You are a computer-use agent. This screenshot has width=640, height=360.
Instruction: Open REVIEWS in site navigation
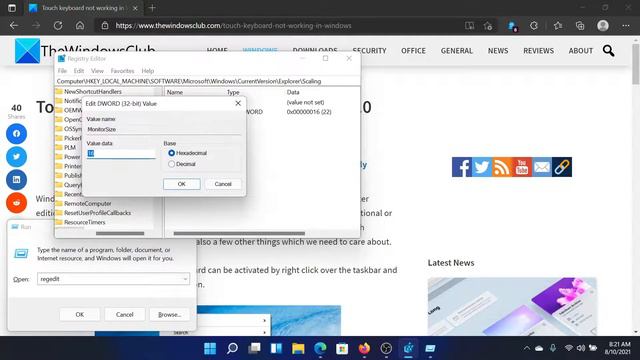click(538, 51)
